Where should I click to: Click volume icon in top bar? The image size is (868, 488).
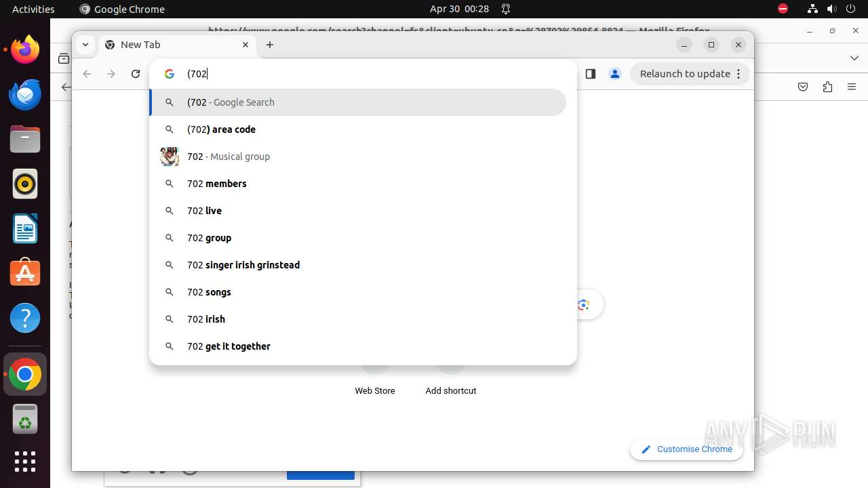pos(832,9)
